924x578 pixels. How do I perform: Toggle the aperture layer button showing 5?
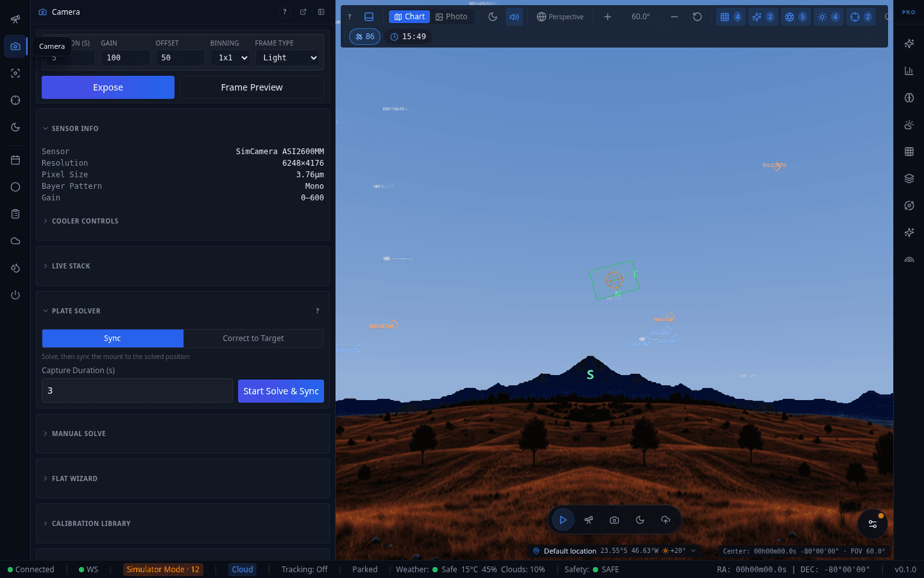coord(796,17)
